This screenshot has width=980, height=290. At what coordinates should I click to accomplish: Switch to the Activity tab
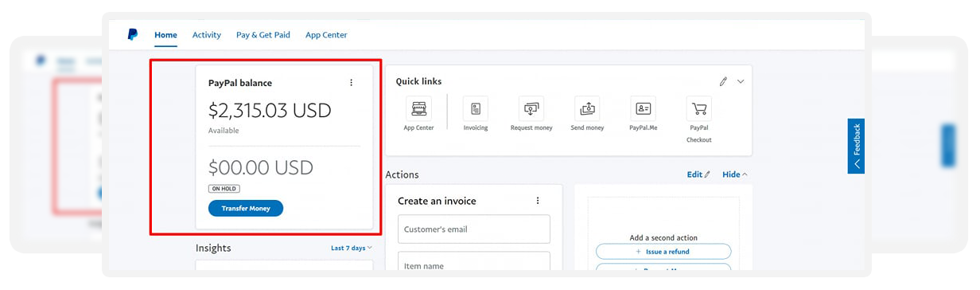point(207,35)
